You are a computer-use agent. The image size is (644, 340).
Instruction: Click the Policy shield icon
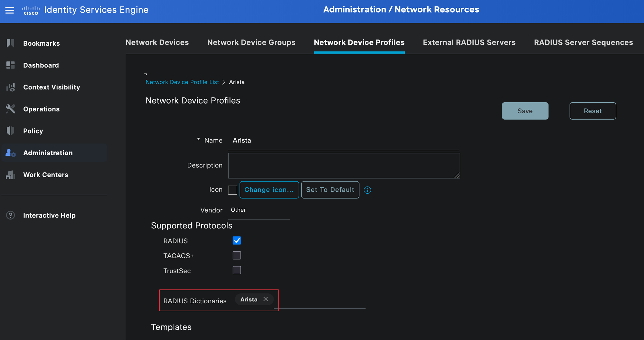coord(10,131)
